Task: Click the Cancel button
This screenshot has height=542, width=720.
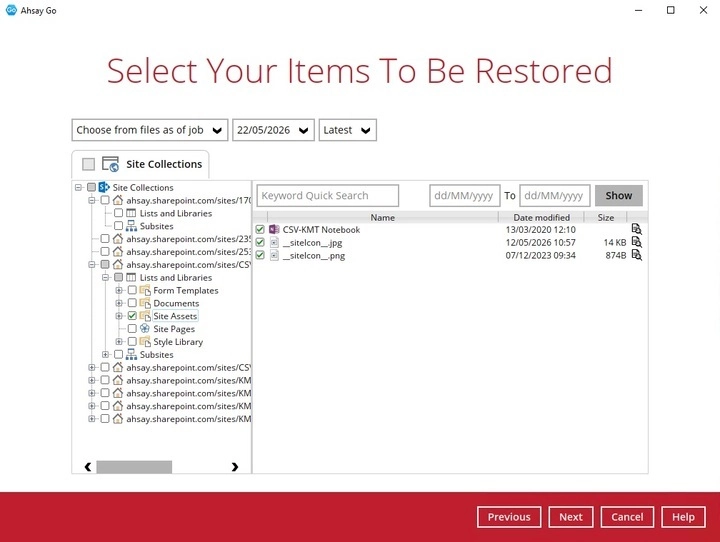Action: coord(627,517)
